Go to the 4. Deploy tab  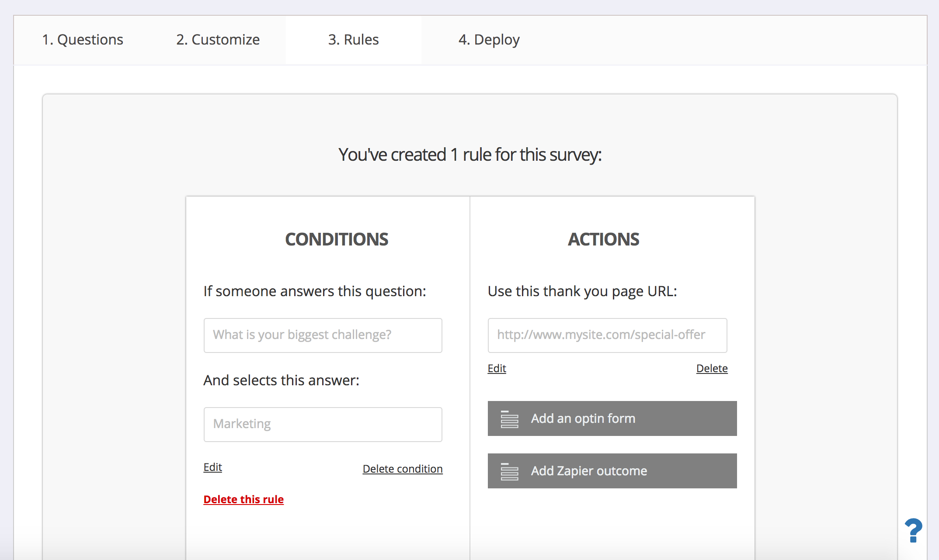coord(489,40)
